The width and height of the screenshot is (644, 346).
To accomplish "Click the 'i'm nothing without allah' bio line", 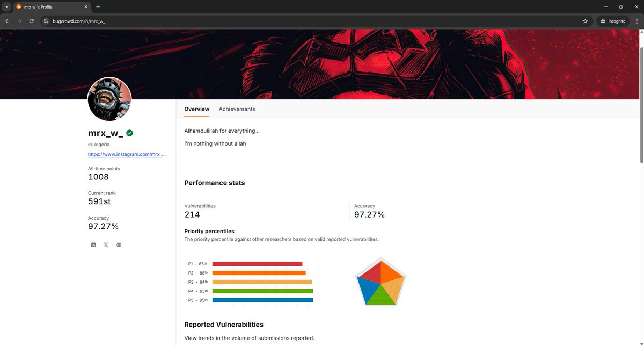I will pyautogui.click(x=215, y=143).
